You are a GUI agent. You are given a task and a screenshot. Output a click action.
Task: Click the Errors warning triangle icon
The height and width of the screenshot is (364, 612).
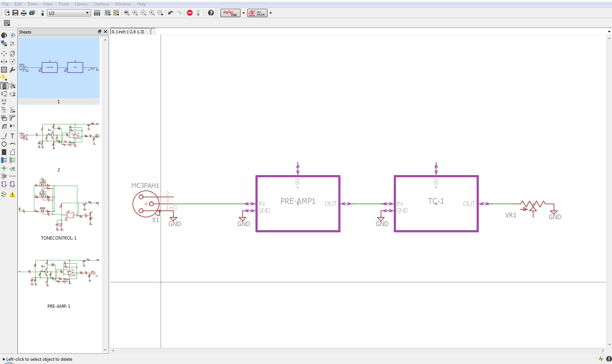(x=12, y=194)
